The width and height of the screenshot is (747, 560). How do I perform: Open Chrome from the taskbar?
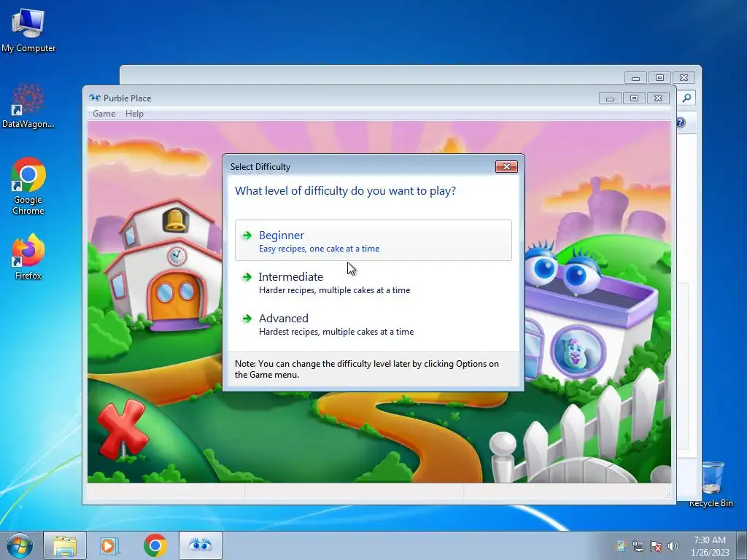pos(155,545)
